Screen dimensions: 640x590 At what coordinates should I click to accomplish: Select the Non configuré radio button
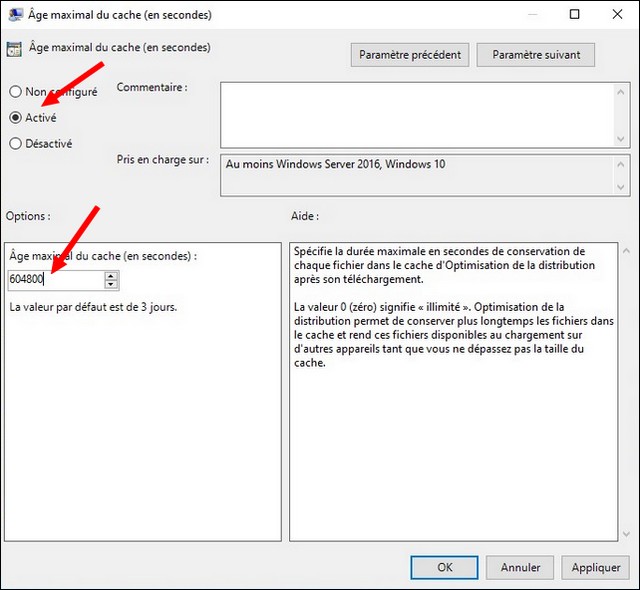pos(15,92)
